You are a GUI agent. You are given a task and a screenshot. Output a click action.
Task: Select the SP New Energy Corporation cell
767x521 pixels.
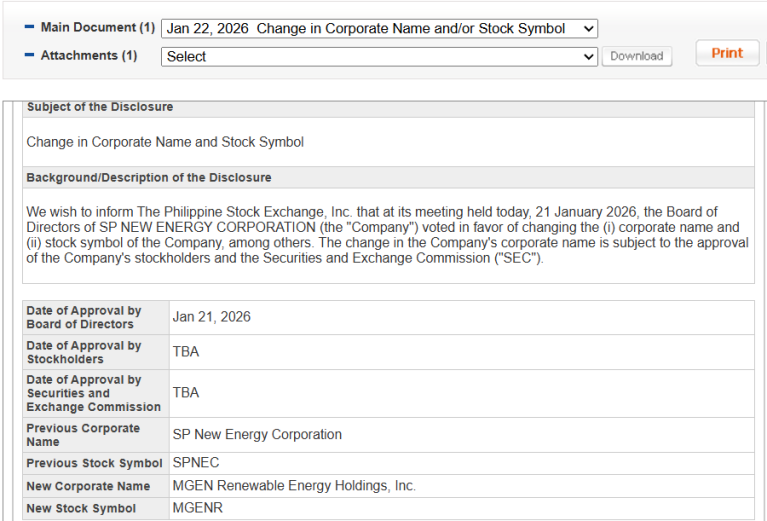click(257, 435)
